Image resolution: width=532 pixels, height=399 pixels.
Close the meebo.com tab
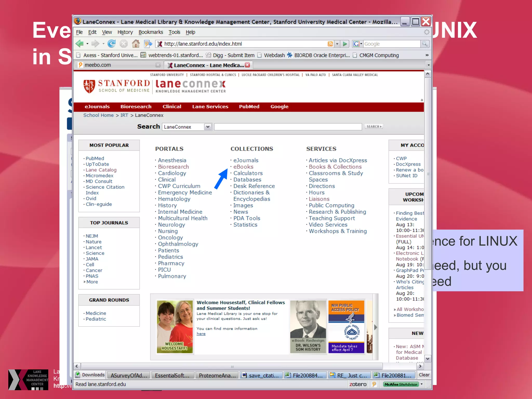click(158, 65)
